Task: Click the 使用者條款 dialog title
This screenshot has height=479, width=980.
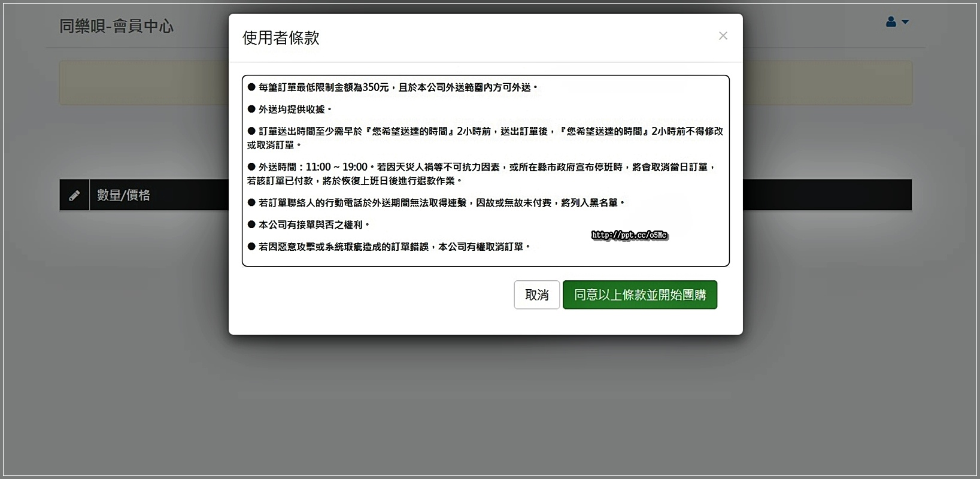Action: click(281, 38)
